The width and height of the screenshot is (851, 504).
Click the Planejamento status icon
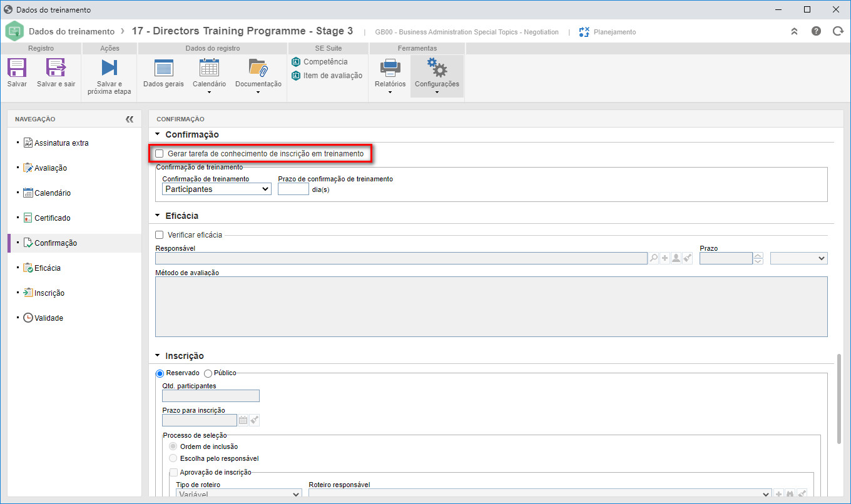[584, 31]
